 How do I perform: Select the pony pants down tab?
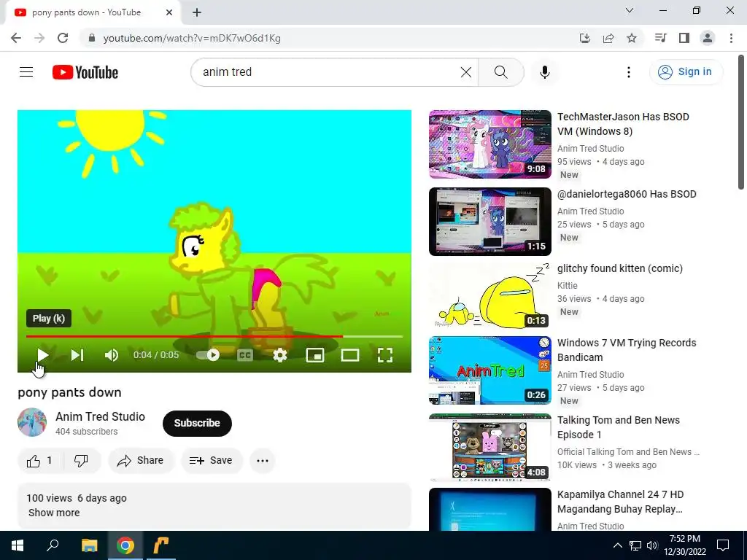[x=93, y=13]
